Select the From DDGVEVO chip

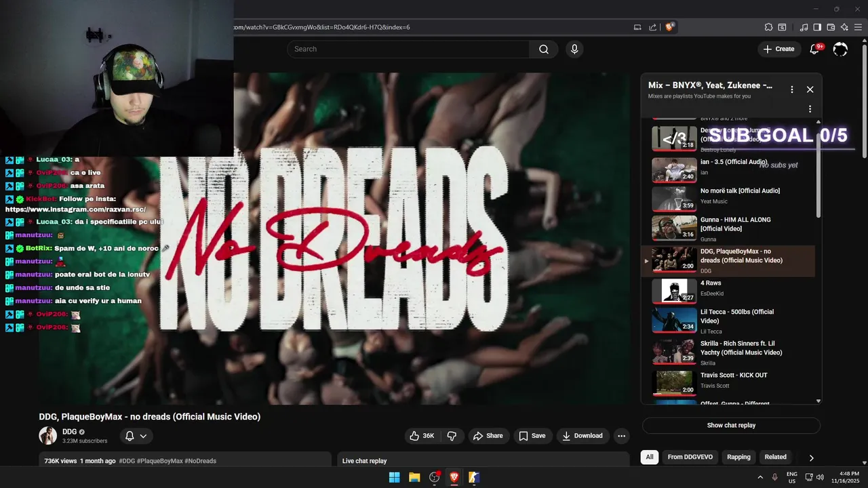(x=690, y=457)
